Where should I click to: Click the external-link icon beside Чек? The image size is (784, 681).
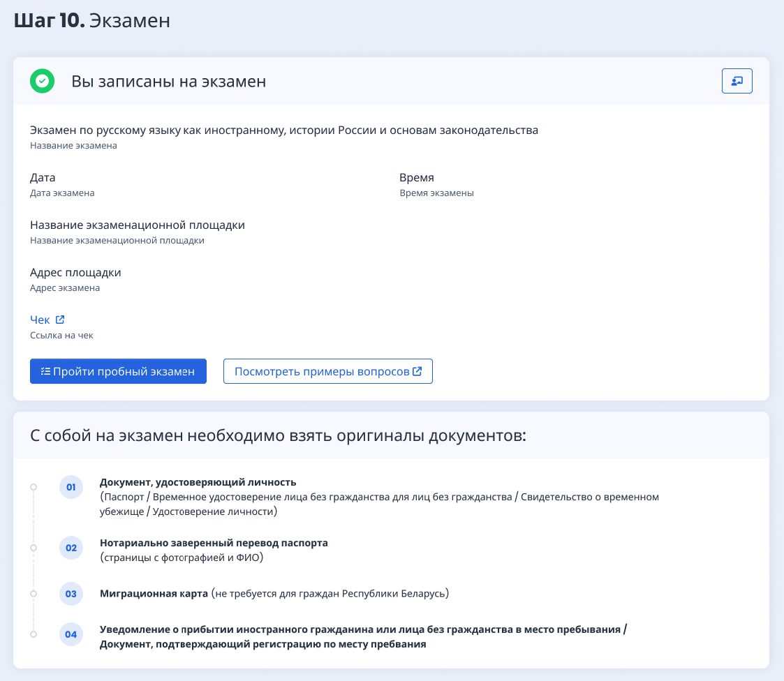(60, 320)
